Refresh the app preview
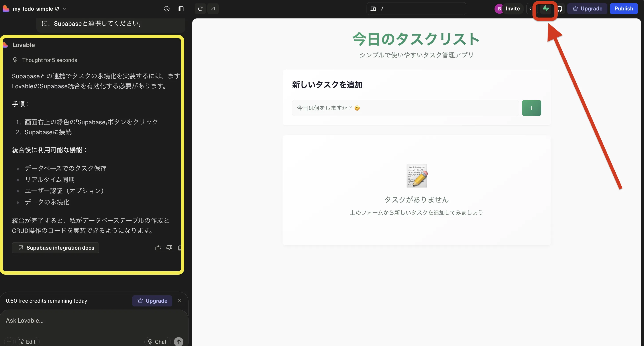Screen dimensions: 644x346 click(200, 8)
